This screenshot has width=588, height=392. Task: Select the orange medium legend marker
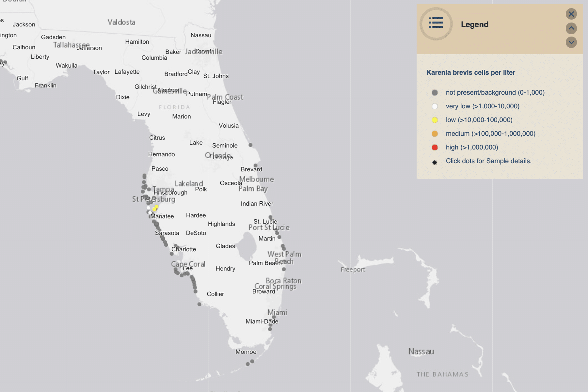[x=434, y=133]
